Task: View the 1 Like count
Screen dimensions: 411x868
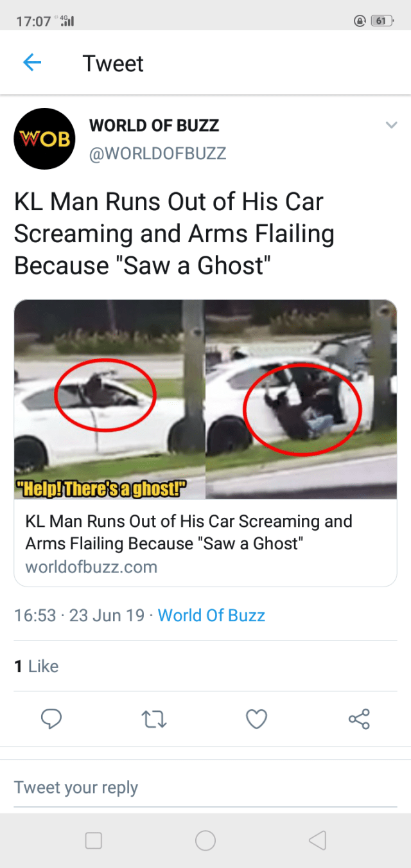Action: coord(37,666)
